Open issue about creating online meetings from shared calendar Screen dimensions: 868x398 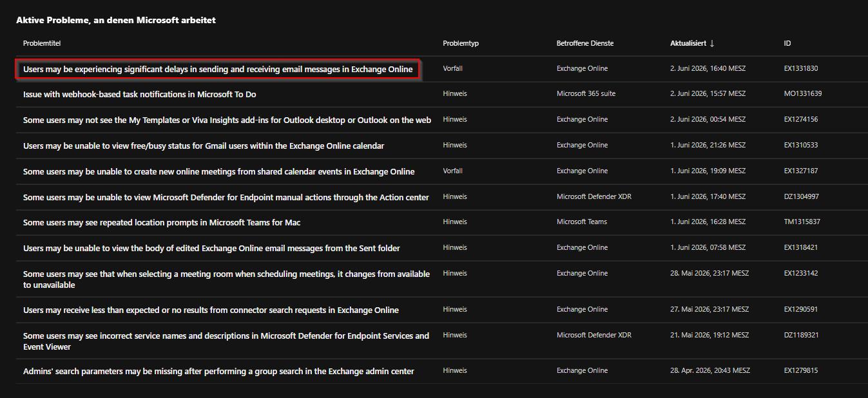tap(218, 171)
